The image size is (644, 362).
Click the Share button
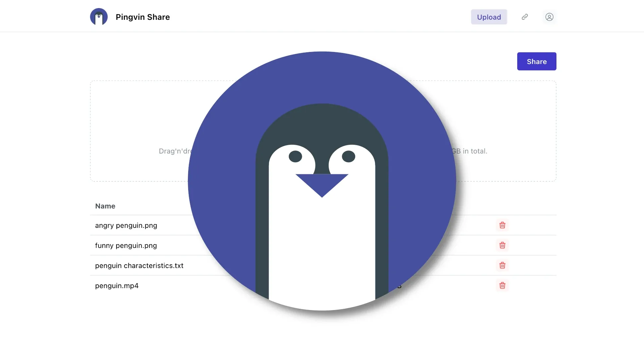536,61
